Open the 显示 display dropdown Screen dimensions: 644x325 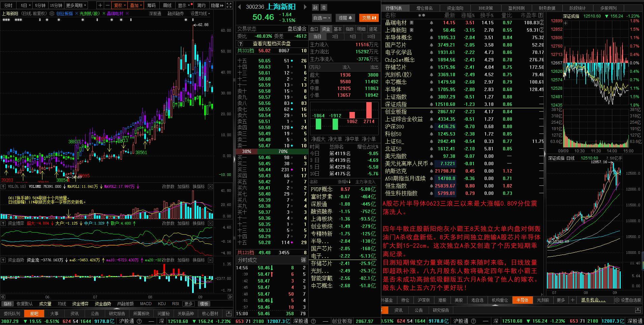point(185,5)
